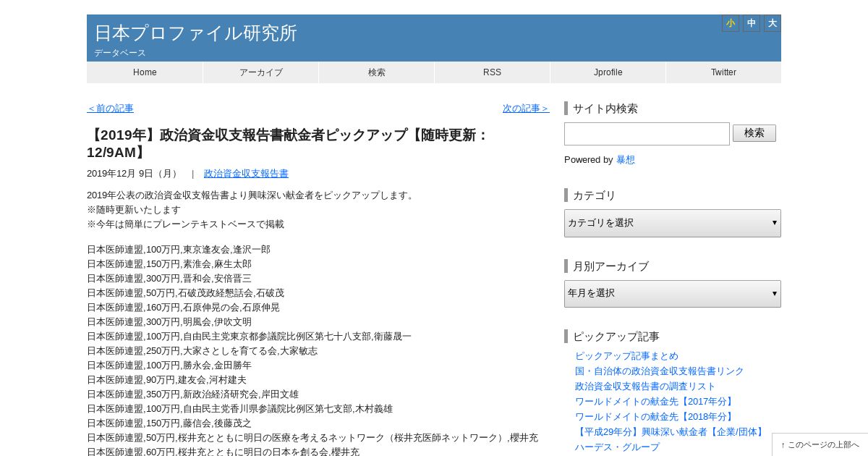Open the Jprofile menu item
The height and width of the screenshot is (456, 868).
click(608, 72)
